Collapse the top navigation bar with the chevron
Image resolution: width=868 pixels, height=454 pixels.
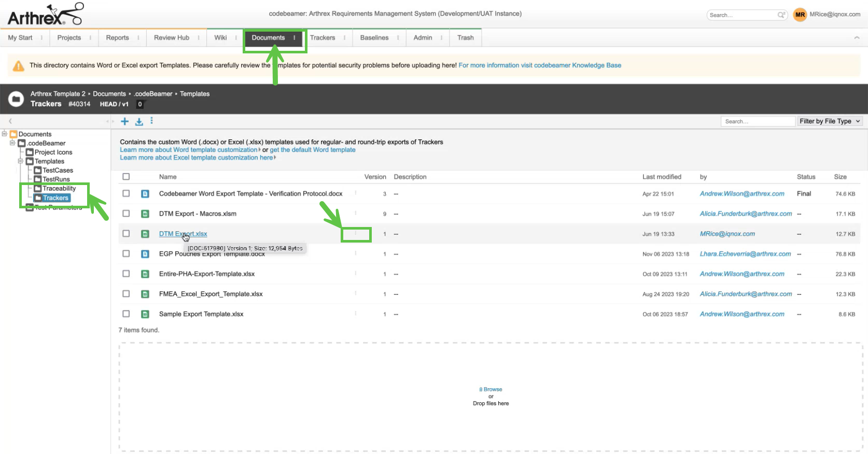[857, 38]
